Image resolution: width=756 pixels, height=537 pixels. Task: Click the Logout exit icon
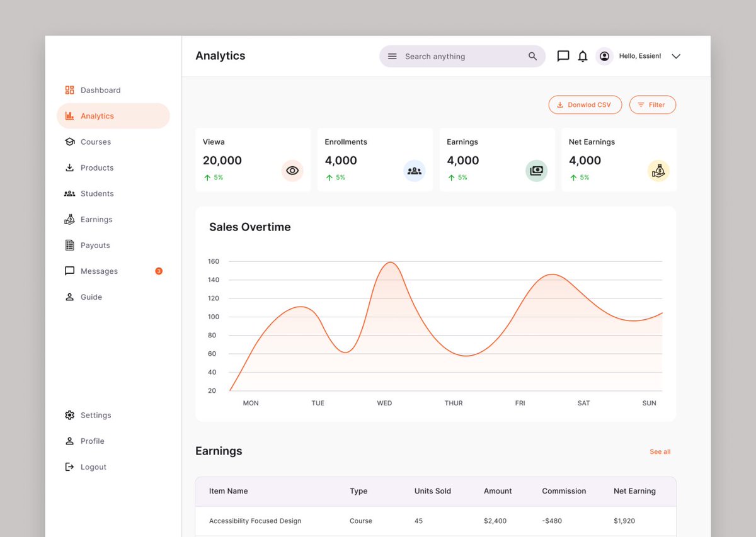pos(69,466)
